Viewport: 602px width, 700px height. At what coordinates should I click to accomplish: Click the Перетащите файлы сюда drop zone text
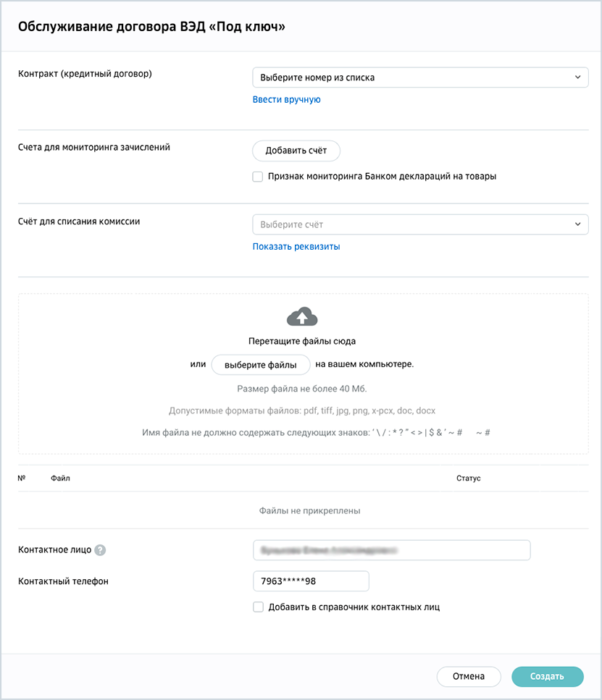(302, 341)
